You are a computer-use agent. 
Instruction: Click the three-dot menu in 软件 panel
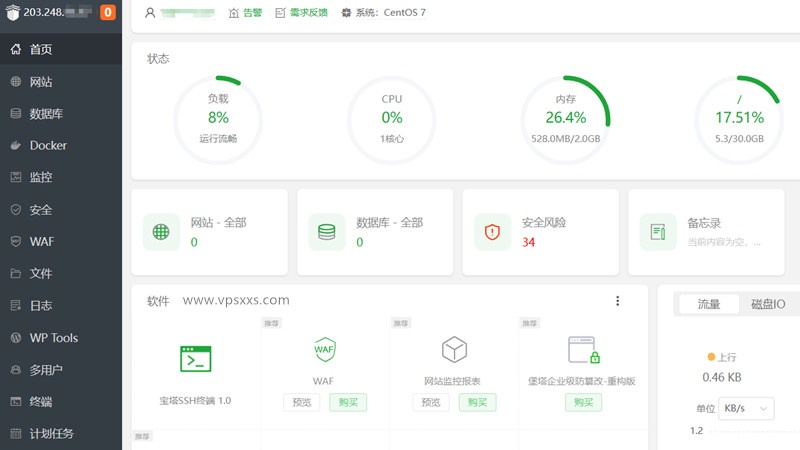617,301
